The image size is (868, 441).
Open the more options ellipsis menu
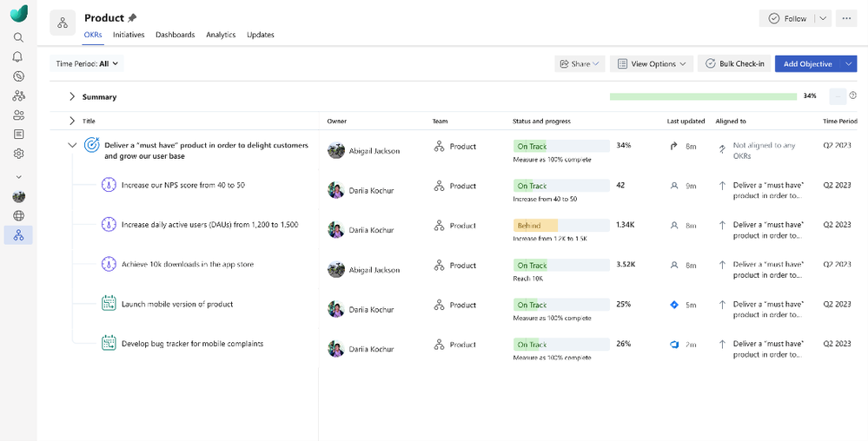coord(846,18)
